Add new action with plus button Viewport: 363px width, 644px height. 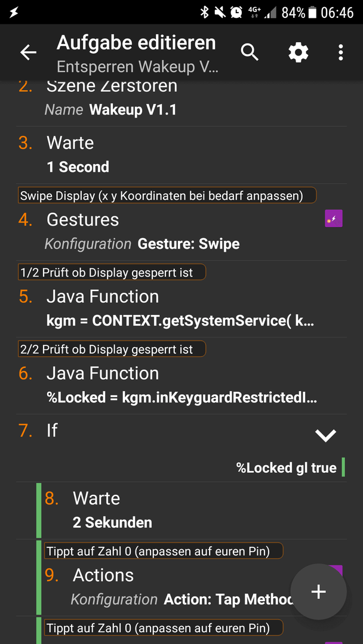(319, 592)
